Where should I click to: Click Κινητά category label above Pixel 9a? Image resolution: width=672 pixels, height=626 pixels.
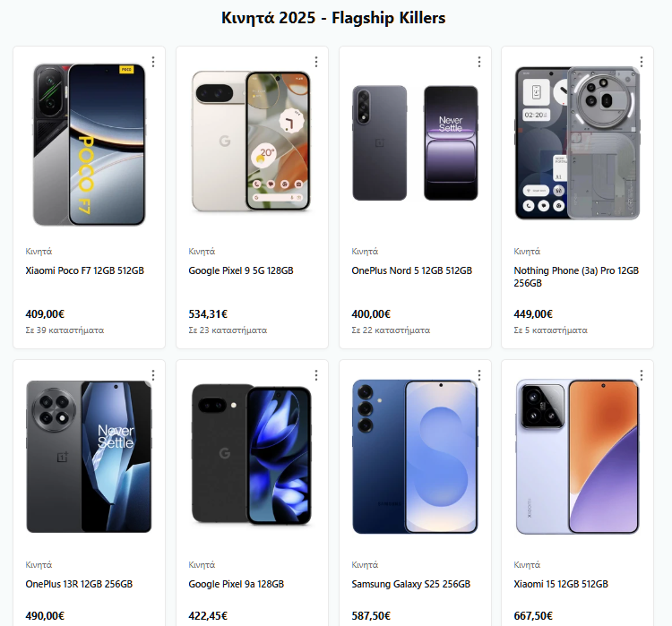point(202,565)
